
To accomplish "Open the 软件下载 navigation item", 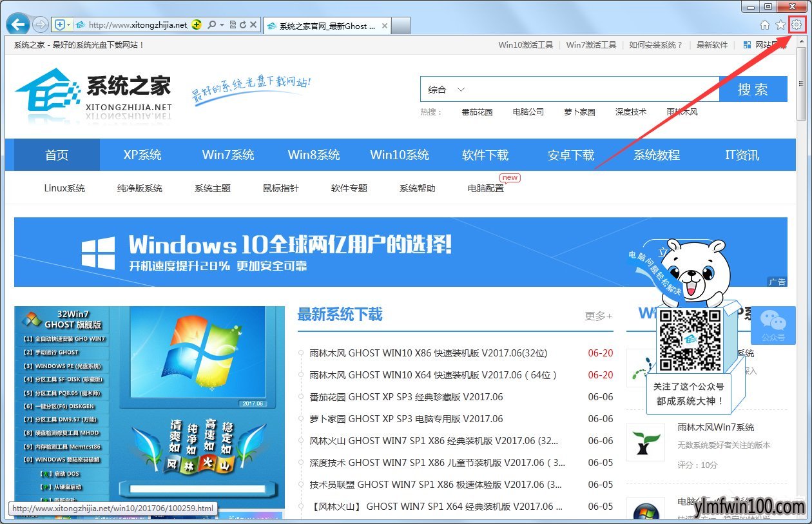I will click(x=485, y=155).
